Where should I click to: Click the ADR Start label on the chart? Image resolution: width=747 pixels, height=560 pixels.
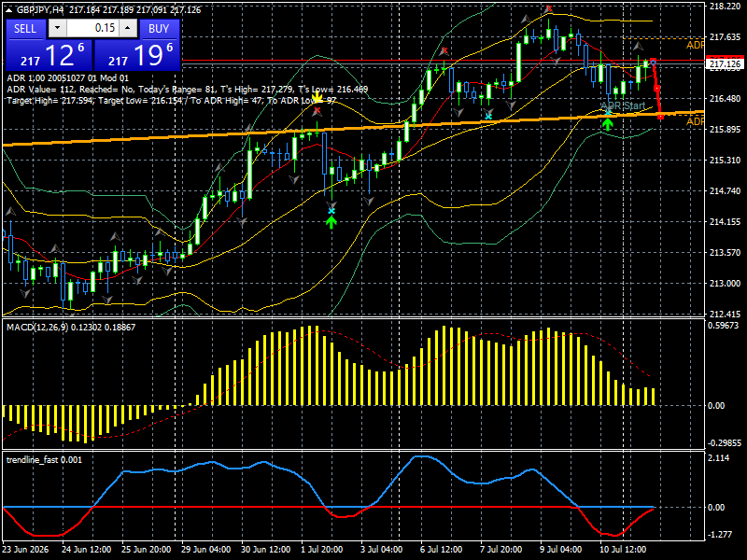click(x=623, y=105)
